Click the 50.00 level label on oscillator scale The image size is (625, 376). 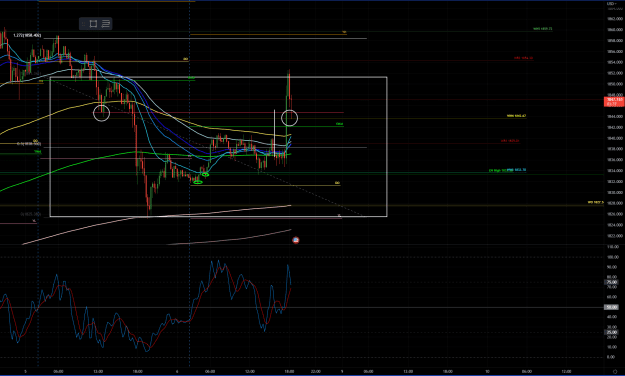(x=612, y=307)
